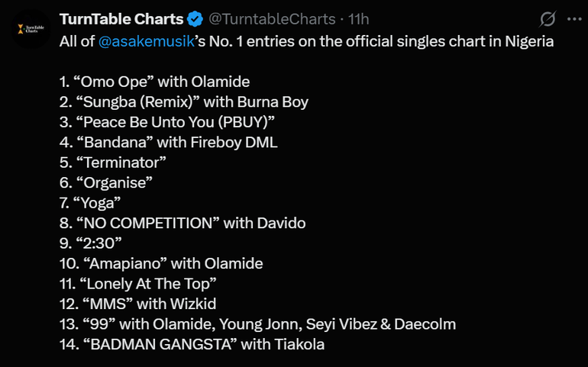Click the "Bandana" with Fireboy DML line

click(168, 142)
